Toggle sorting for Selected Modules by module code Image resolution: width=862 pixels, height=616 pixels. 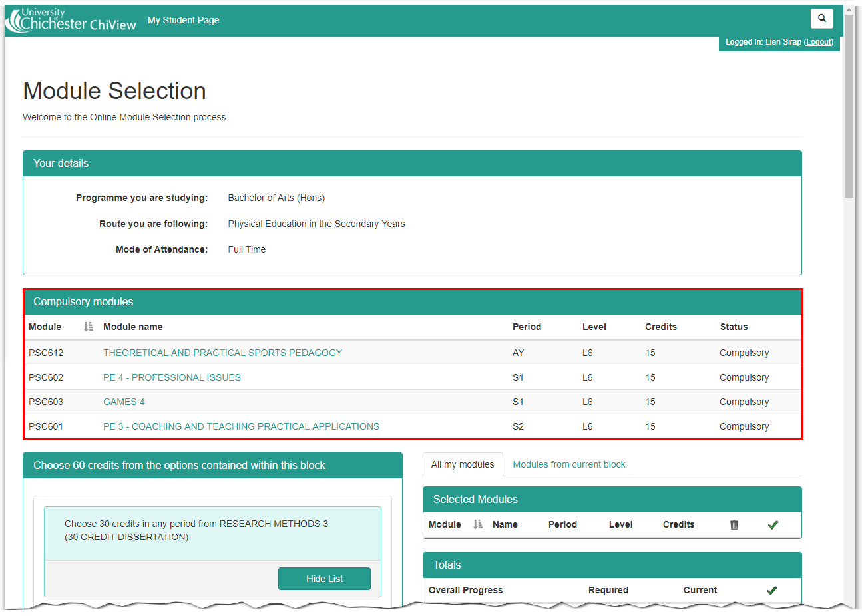pos(477,524)
